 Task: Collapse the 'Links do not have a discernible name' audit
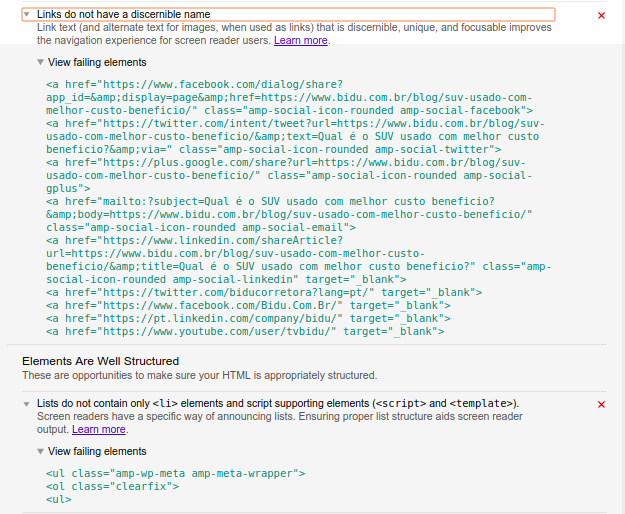pos(27,14)
